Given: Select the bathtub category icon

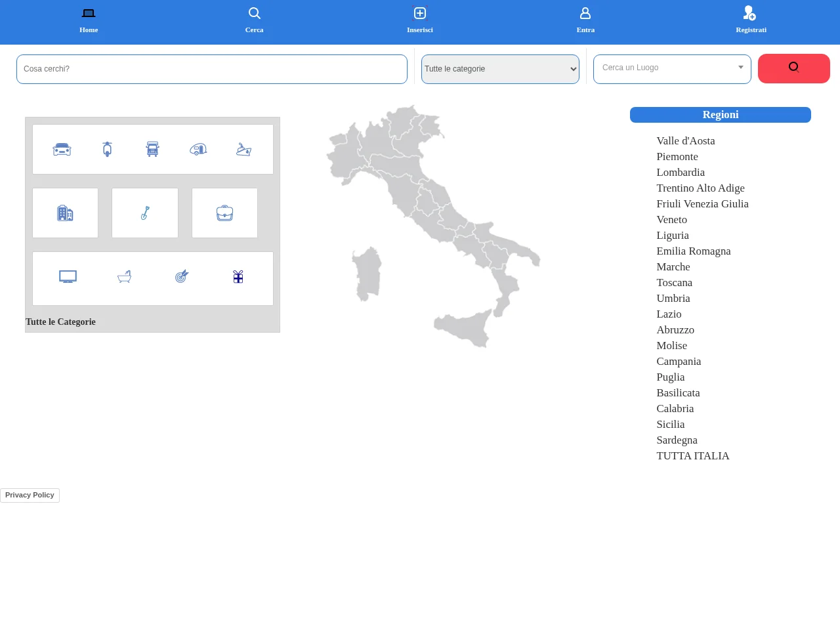Looking at the screenshot, I should point(125,277).
